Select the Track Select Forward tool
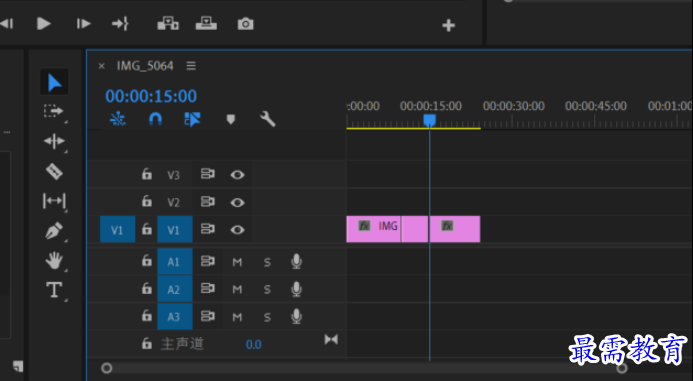Viewport: 693px width, 381px height. [x=54, y=111]
